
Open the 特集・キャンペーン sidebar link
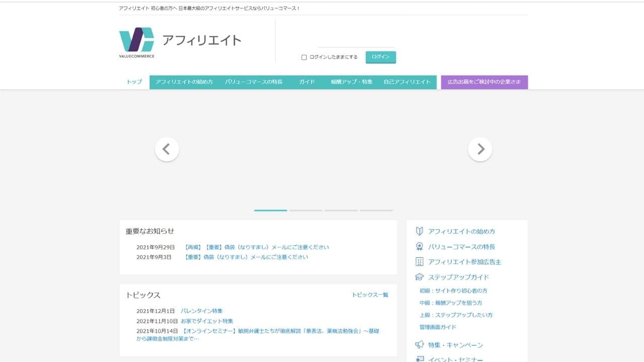455,345
